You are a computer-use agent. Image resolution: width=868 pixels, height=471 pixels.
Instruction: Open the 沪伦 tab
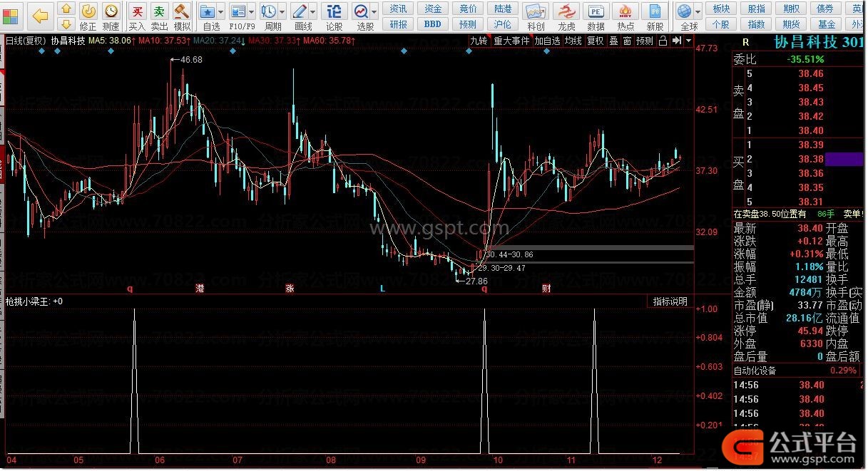(503, 24)
